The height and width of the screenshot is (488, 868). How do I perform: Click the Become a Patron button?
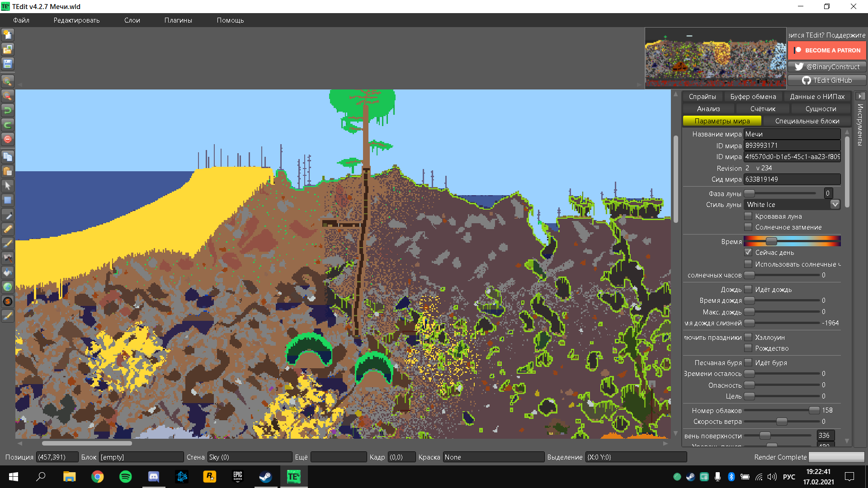tap(827, 51)
